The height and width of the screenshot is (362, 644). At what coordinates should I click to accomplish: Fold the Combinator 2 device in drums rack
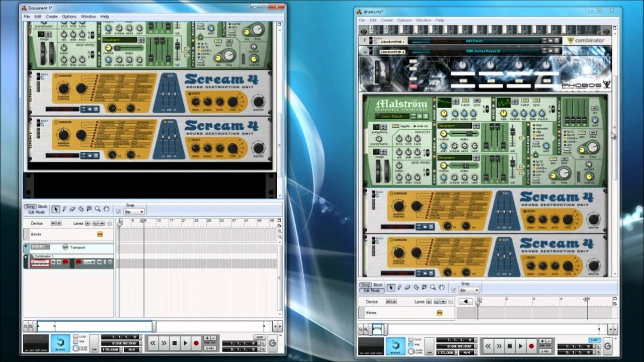(x=365, y=51)
